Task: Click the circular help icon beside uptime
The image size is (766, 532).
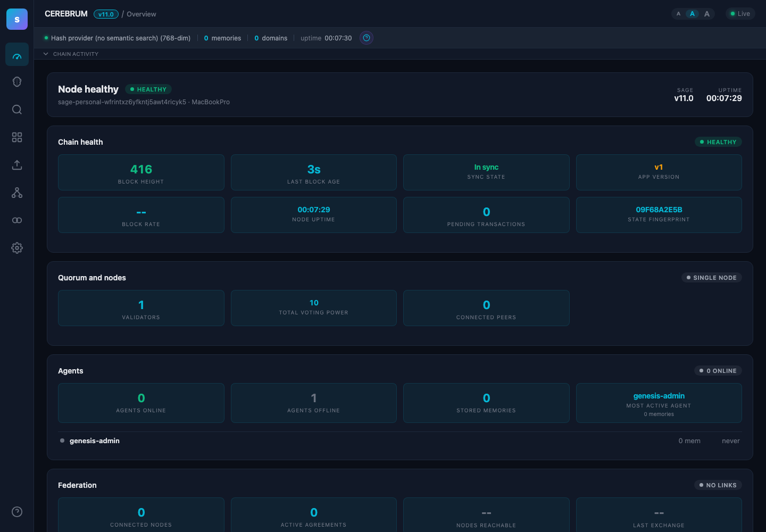Action: 367,38
